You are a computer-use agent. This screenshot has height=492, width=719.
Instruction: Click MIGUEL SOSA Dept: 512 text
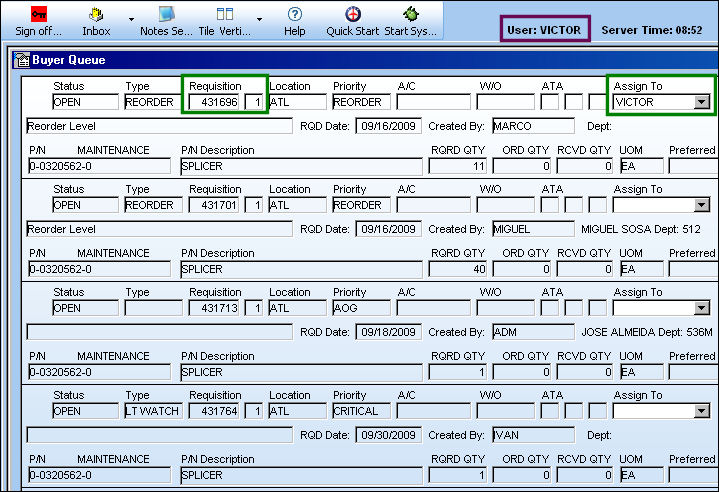(x=641, y=229)
